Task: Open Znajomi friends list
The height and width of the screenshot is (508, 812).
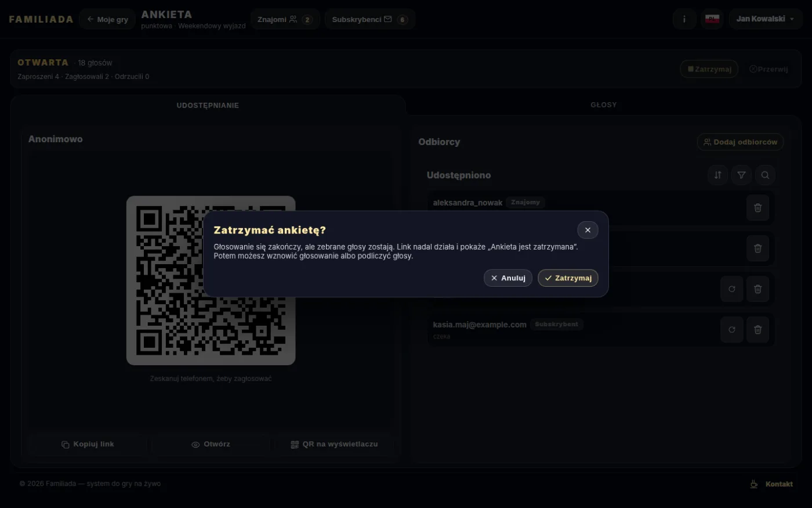Action: pos(285,19)
